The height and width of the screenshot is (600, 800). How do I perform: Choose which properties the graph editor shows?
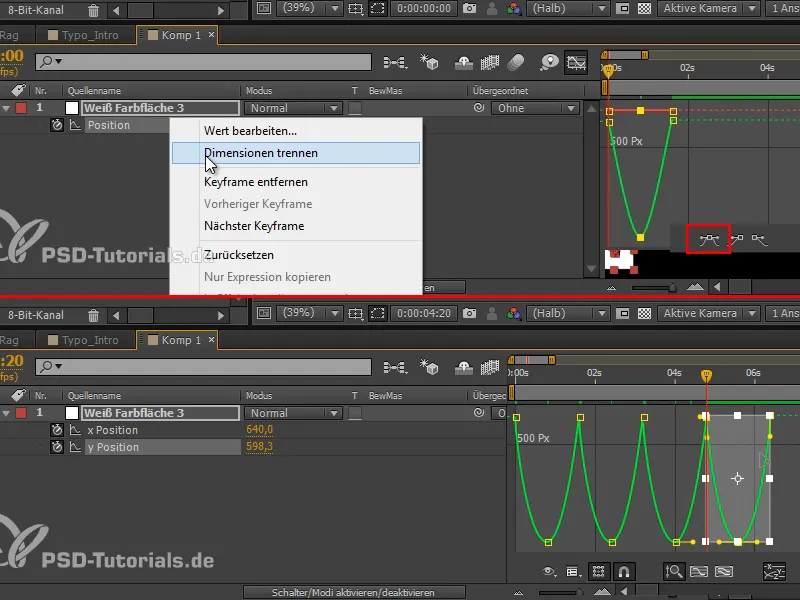pos(549,571)
